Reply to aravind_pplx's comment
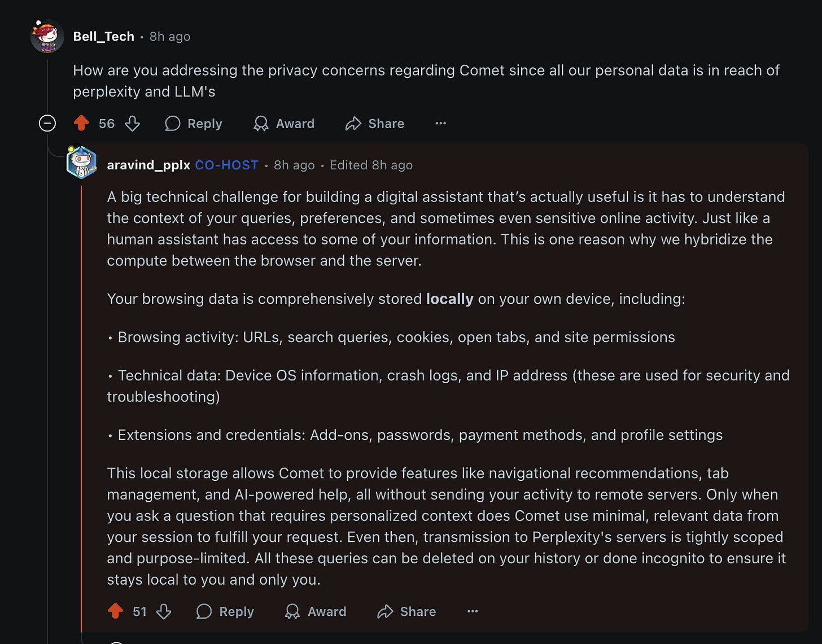The image size is (822, 644). point(225,611)
